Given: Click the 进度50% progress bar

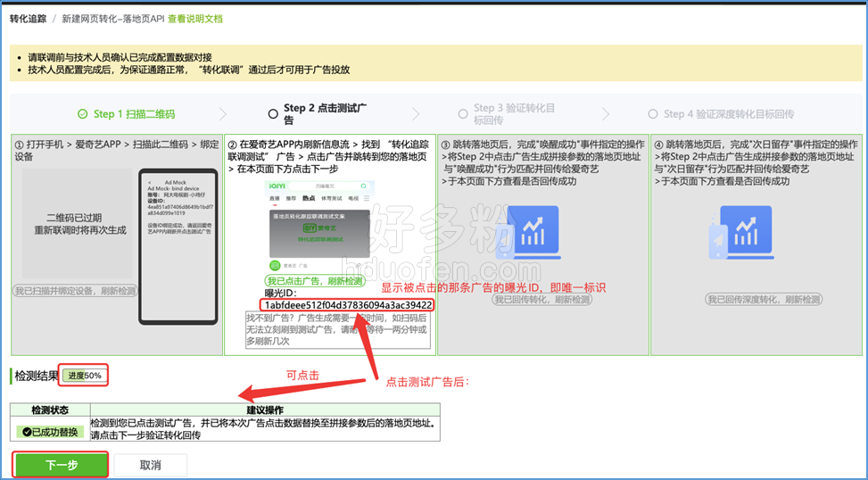Looking at the screenshot, I should 85,376.
